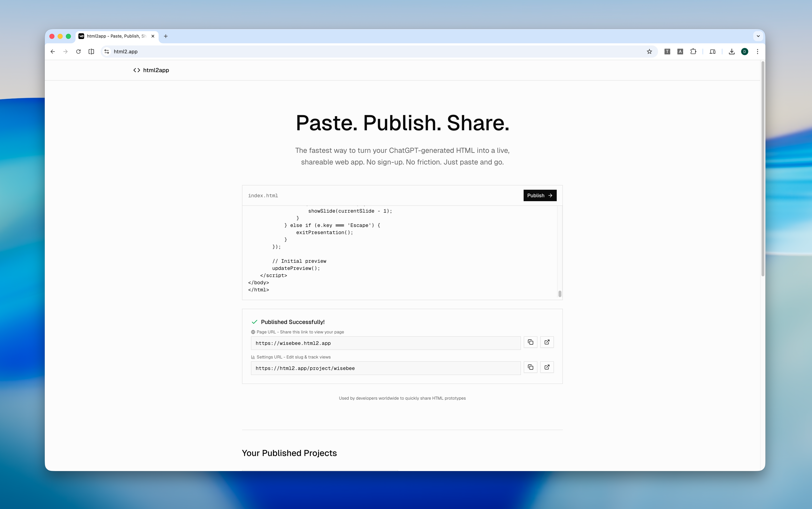Go back using the back arrow icon
The width and height of the screenshot is (812, 509).
coord(52,52)
